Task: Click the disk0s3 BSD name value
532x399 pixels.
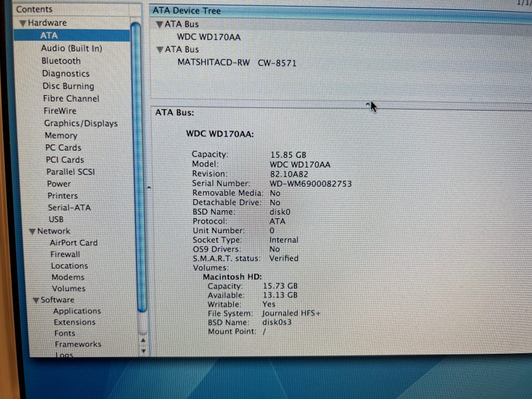Action: 277,322
